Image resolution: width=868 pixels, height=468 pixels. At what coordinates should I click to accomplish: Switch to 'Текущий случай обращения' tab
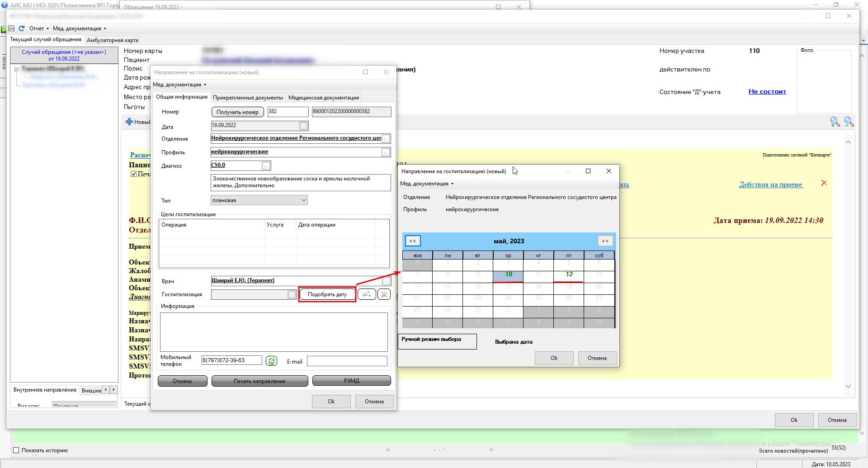(x=46, y=39)
